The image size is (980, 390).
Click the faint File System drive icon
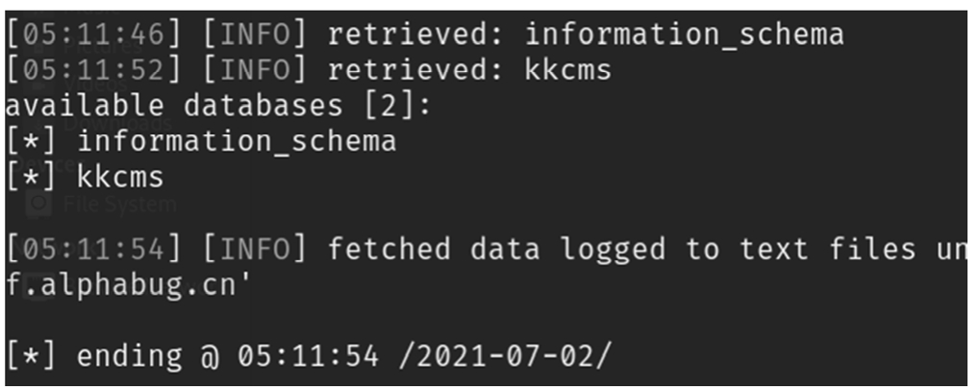point(38,204)
